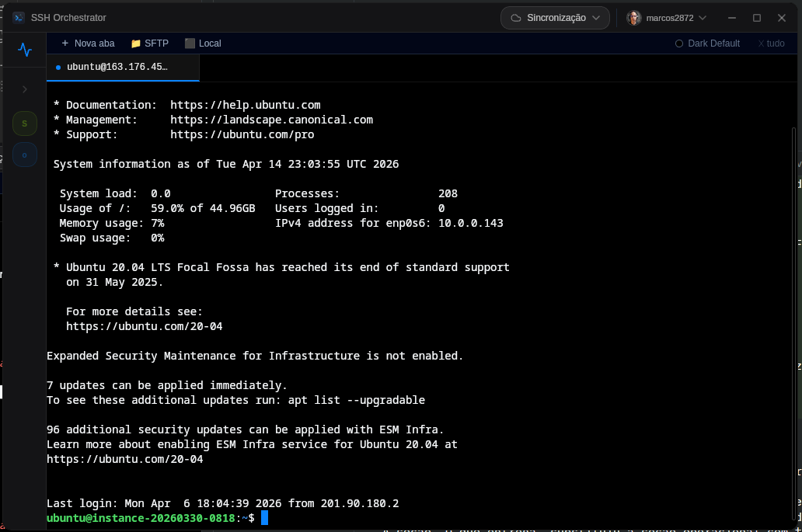Click the cloud icon on the Sincronização button
Screen dimensions: 802x532
coord(514,17)
